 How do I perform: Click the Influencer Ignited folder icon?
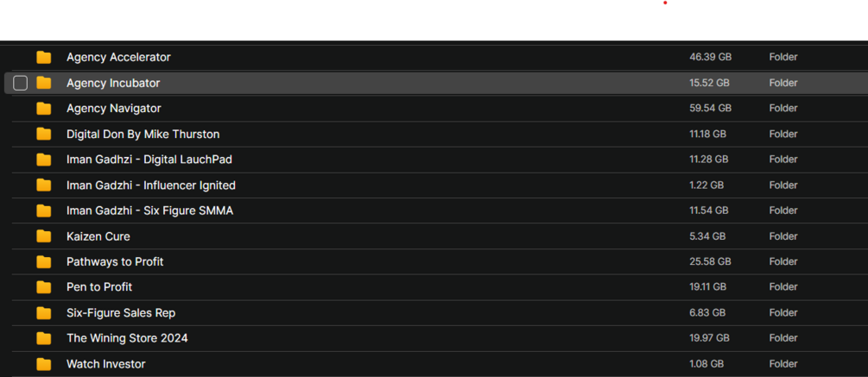(44, 185)
